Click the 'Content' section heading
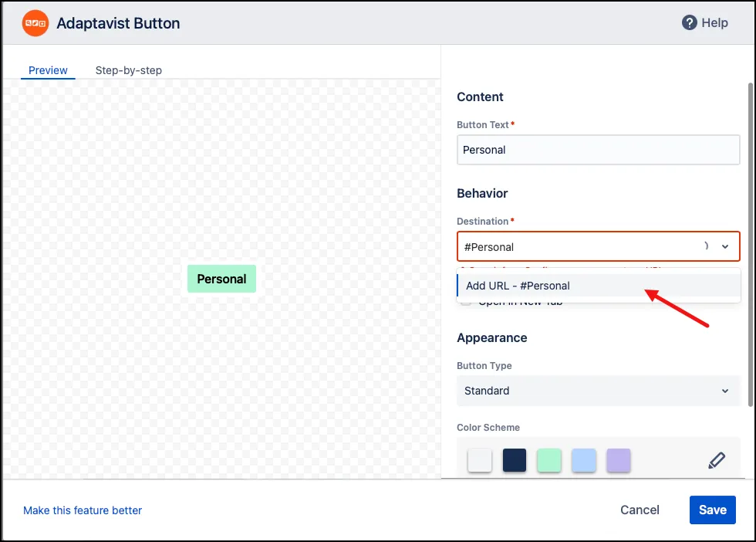756x542 pixels. (480, 97)
